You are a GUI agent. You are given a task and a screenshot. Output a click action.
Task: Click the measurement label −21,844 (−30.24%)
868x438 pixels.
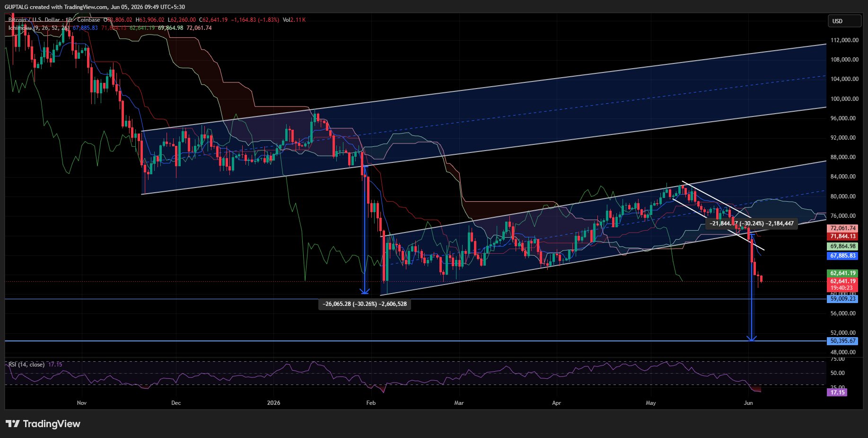pos(752,223)
